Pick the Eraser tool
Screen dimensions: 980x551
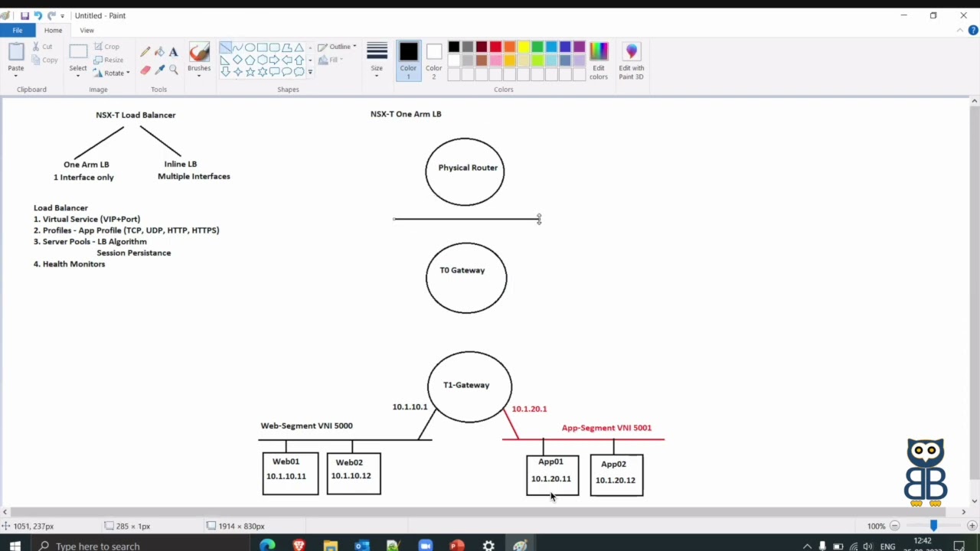(x=145, y=70)
